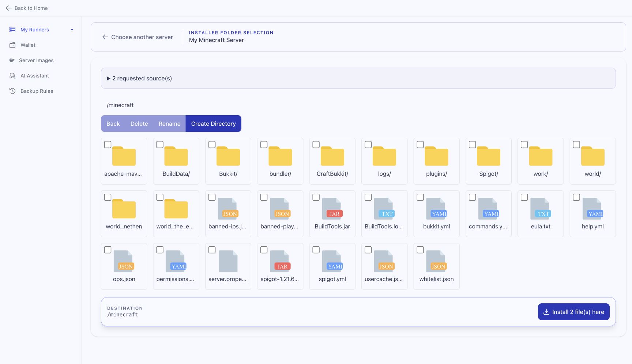Viewport: 632px width, 364px height.
Task: Check the help.yml checkbox
Action: [x=576, y=197]
